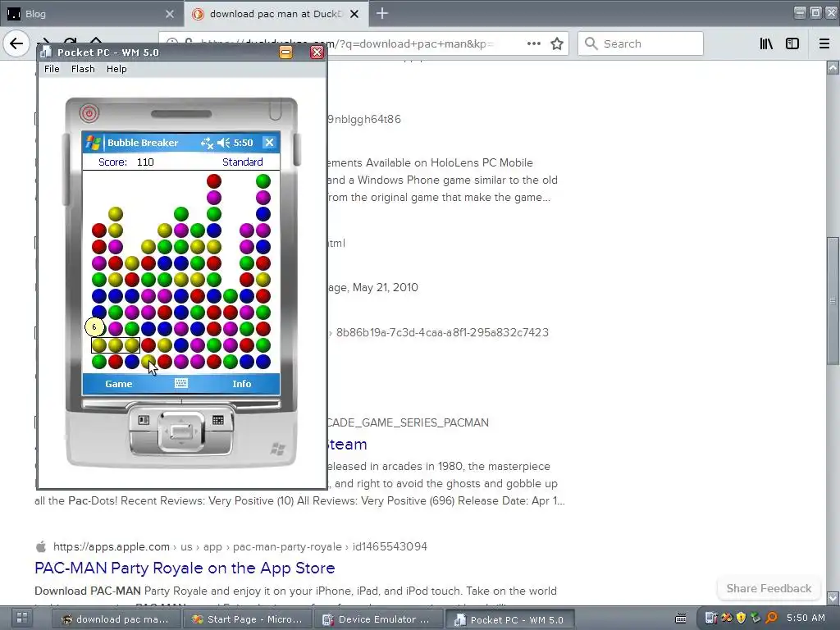Bookmark this page with the star icon
The image size is (840, 630).
pos(557,43)
